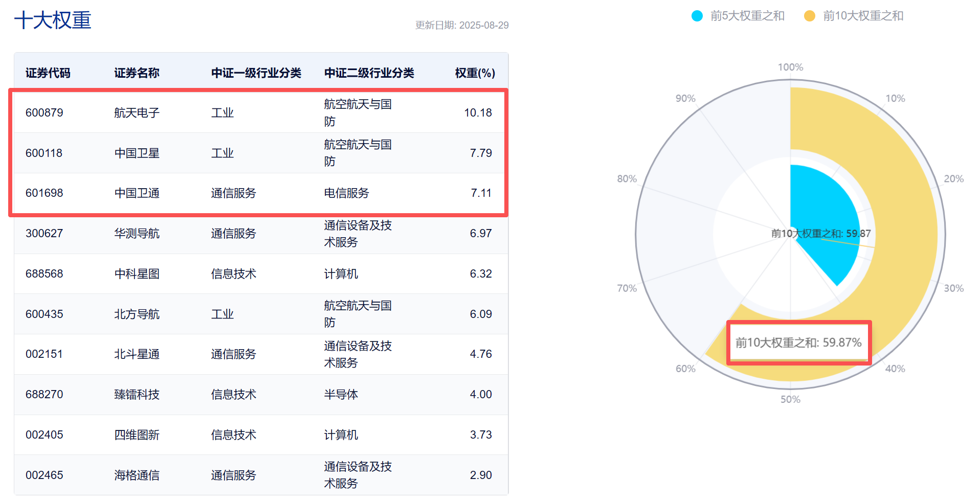Select stock code 600435
Screen dimensions: 980x502
[44, 314]
